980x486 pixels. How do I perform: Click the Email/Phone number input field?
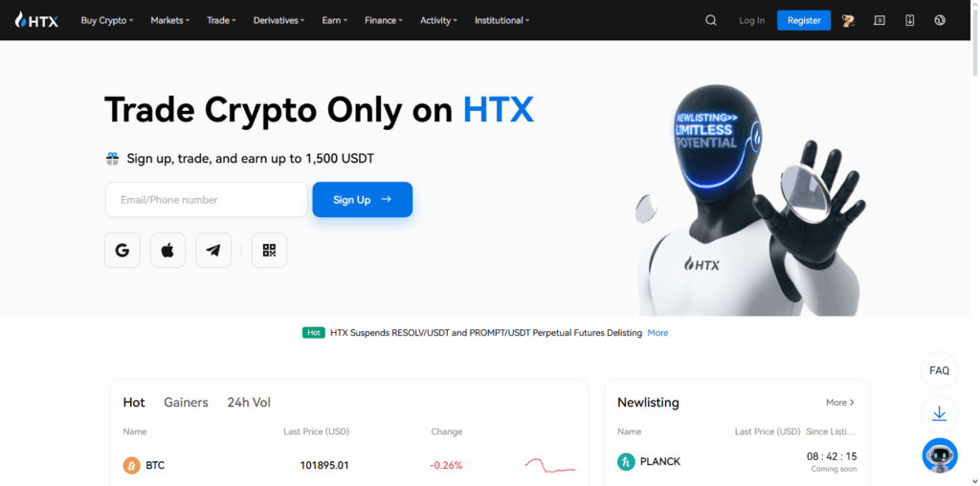[x=207, y=200]
